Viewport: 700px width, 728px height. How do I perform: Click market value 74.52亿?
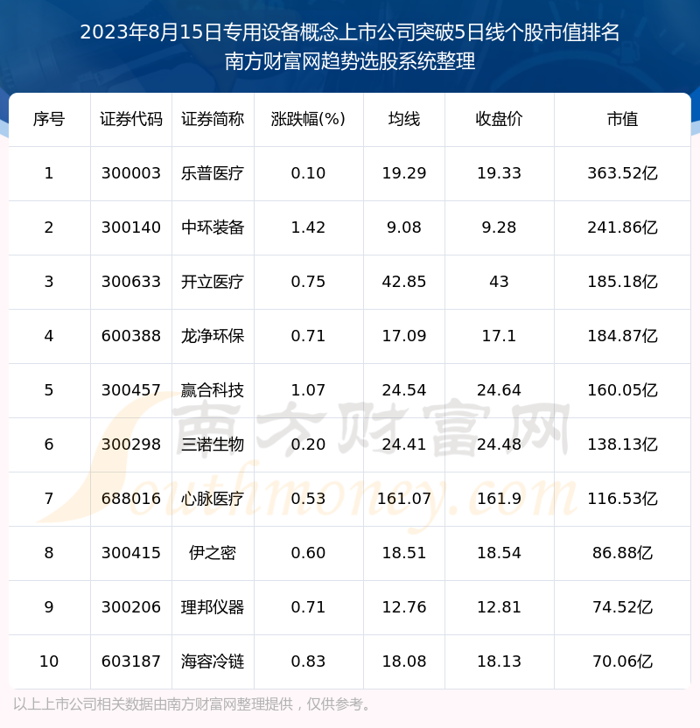tap(622, 608)
